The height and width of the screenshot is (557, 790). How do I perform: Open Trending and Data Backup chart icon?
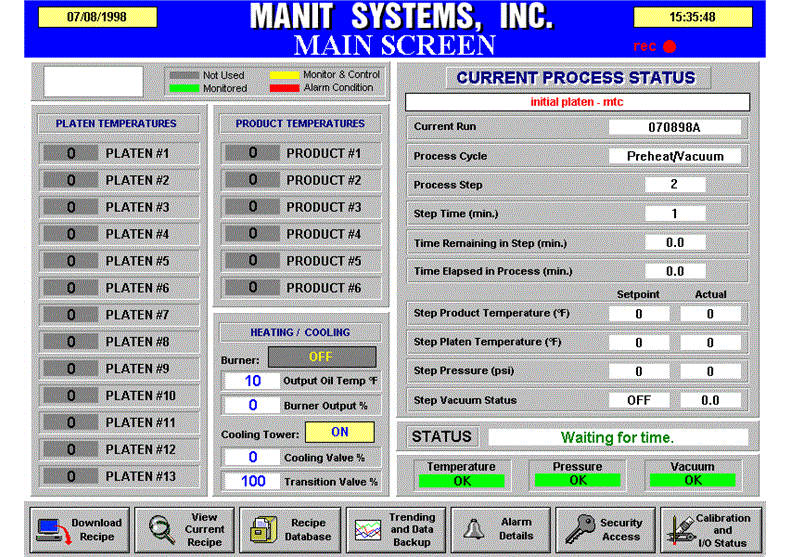(x=366, y=529)
